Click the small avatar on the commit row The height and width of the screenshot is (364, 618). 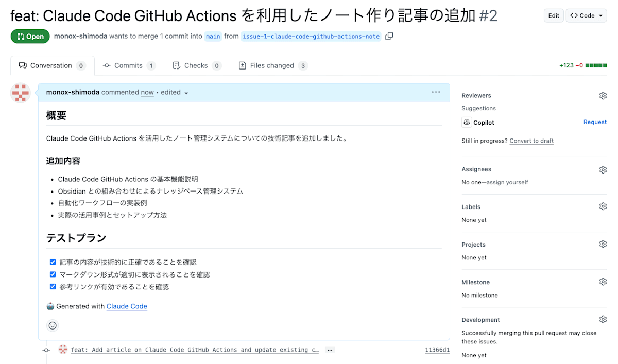[63, 350]
